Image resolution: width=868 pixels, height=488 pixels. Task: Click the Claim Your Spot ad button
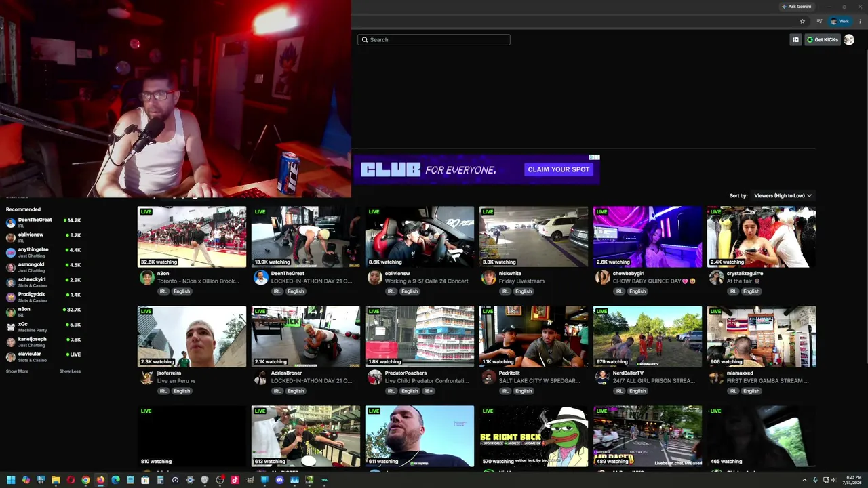point(559,169)
